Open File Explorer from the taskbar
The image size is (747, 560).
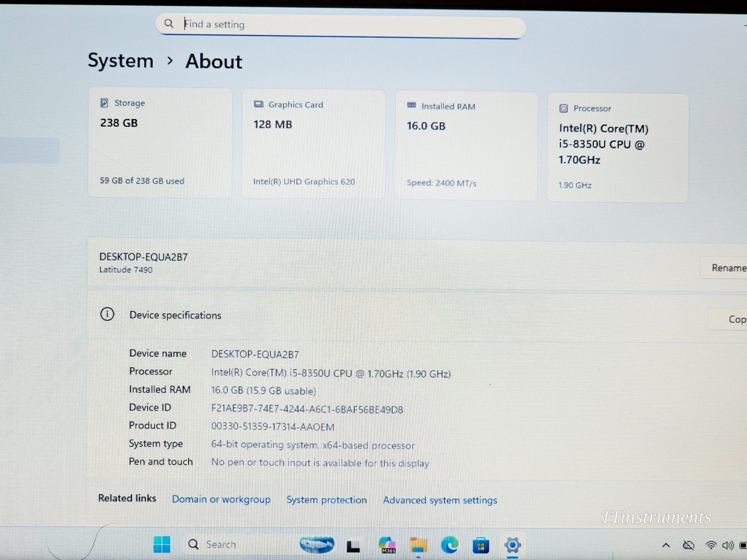click(x=418, y=545)
